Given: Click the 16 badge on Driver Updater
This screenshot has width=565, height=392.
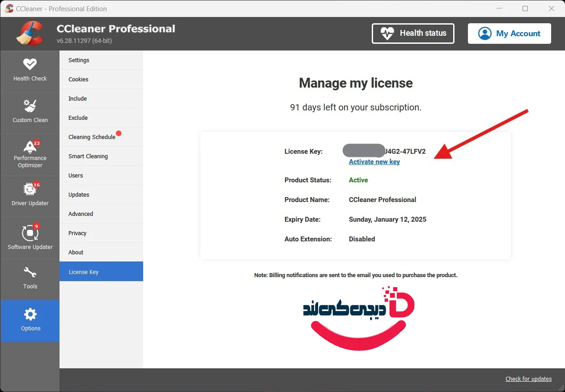Looking at the screenshot, I should [x=37, y=185].
